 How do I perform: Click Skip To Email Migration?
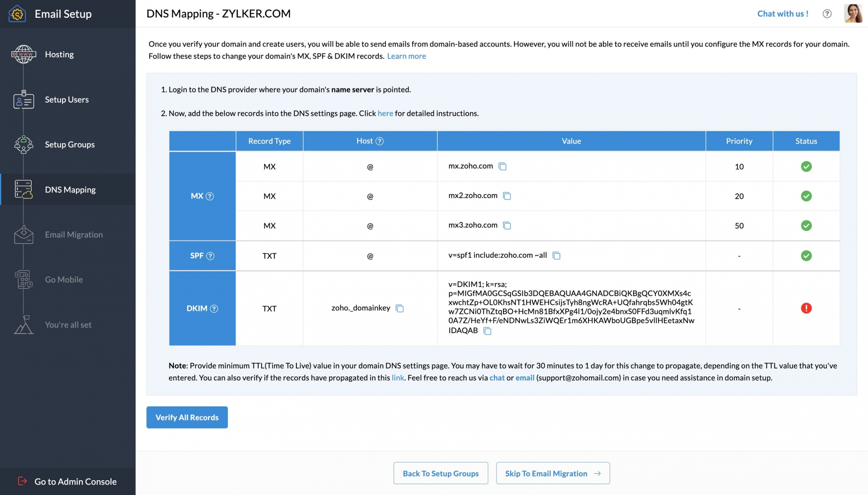point(552,473)
